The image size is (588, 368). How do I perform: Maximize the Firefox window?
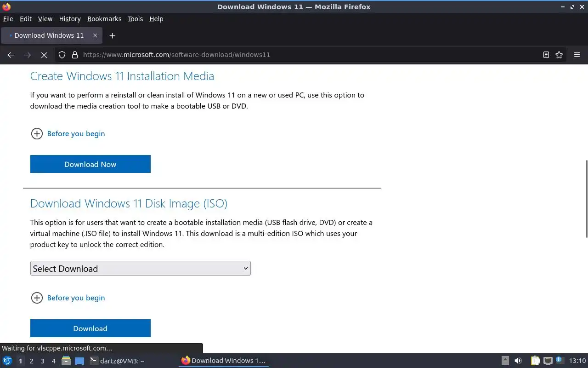tap(572, 6)
